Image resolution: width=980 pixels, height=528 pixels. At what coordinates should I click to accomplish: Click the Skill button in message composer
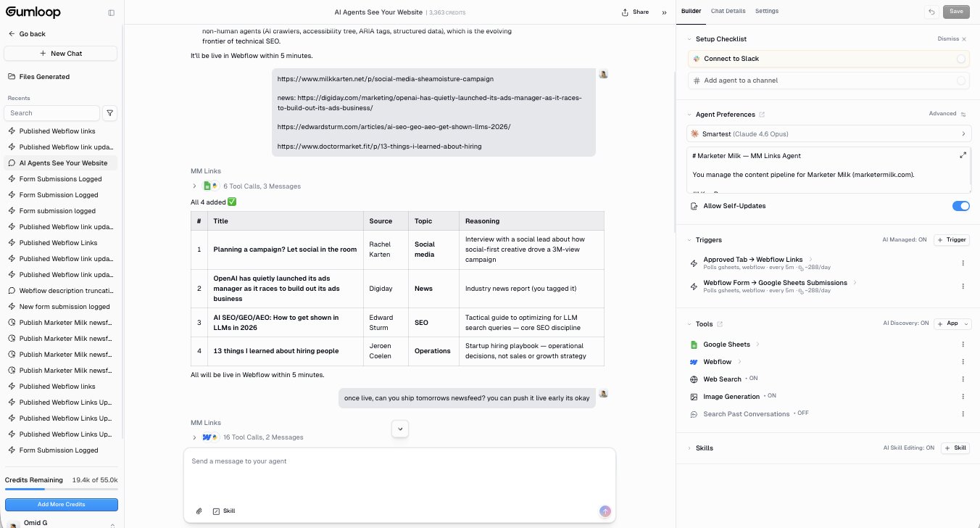click(224, 511)
